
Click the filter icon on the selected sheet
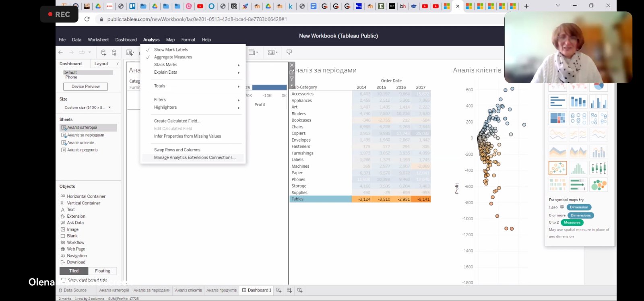(292, 79)
